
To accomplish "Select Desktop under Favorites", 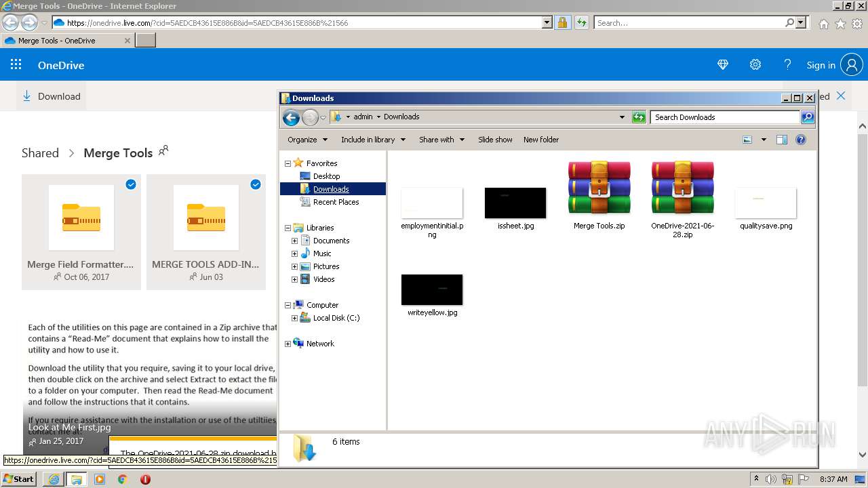I will (x=326, y=176).
